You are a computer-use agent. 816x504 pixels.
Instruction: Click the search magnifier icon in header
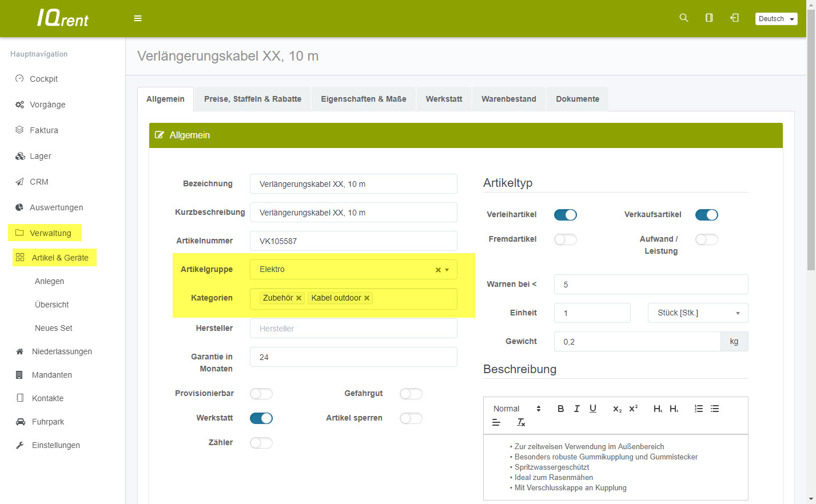(683, 18)
